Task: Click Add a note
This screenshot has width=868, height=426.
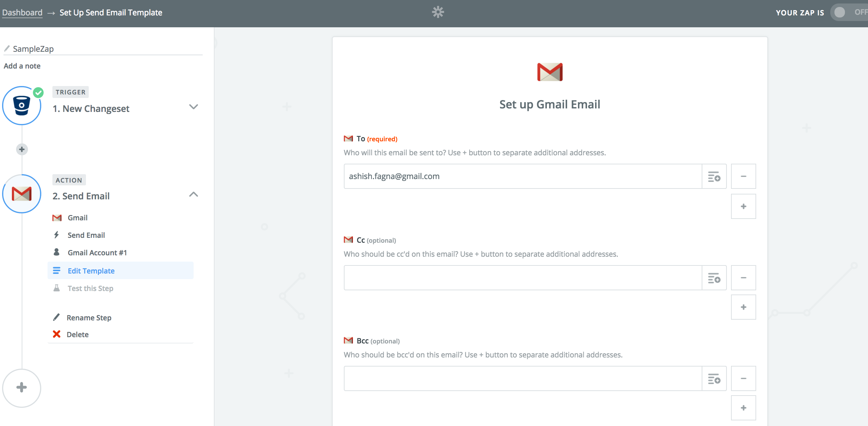Action: click(x=22, y=66)
